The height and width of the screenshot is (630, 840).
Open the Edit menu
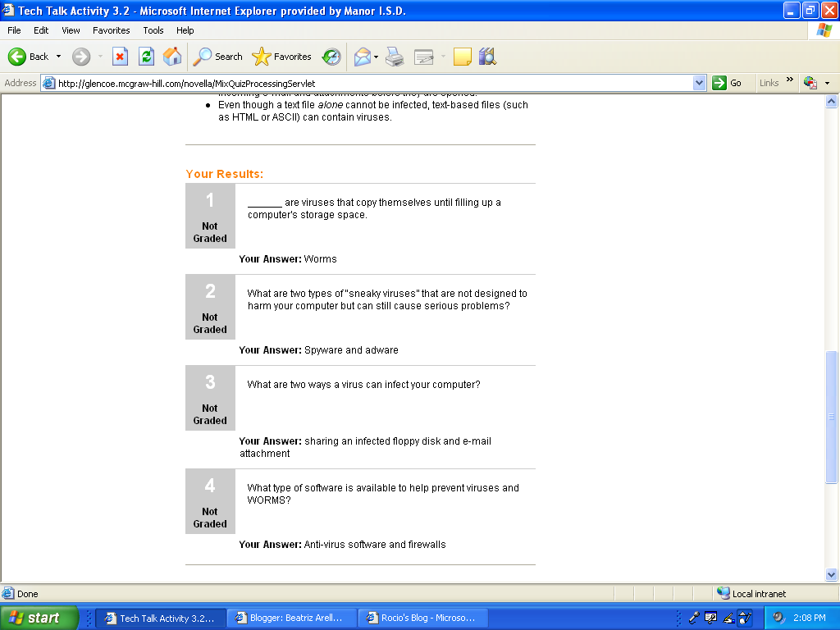[41, 30]
